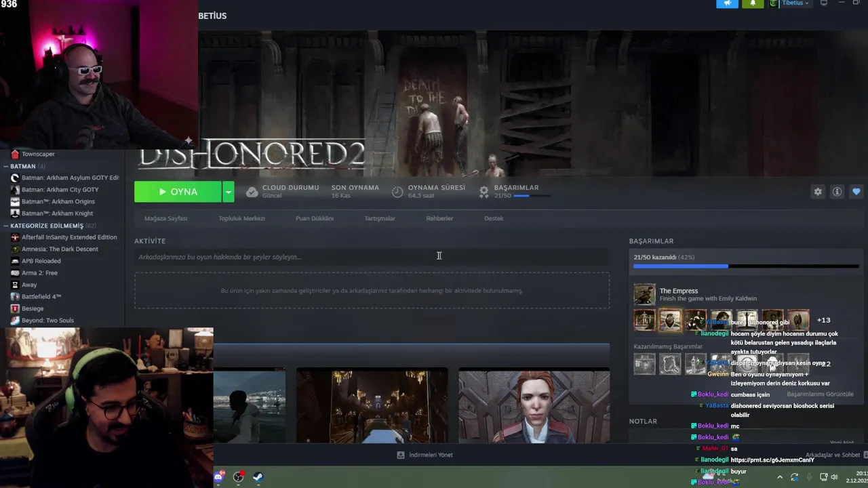
Task: Click the Beyond: Two Souls icon
Action: pyautogui.click(x=15, y=320)
